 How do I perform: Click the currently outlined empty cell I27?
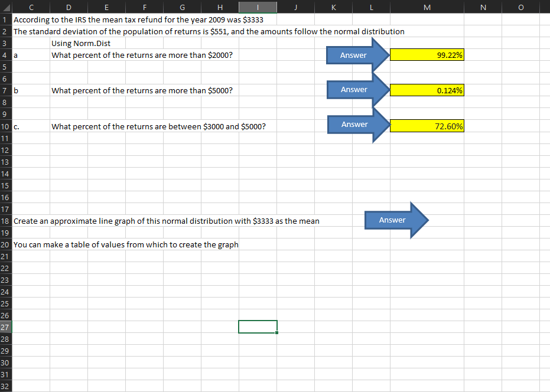coord(258,326)
